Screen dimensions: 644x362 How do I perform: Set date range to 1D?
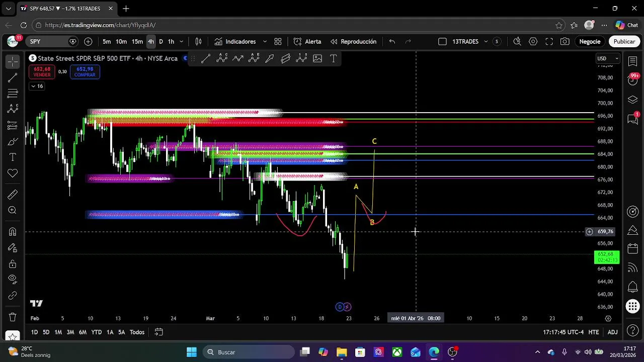[34, 332]
